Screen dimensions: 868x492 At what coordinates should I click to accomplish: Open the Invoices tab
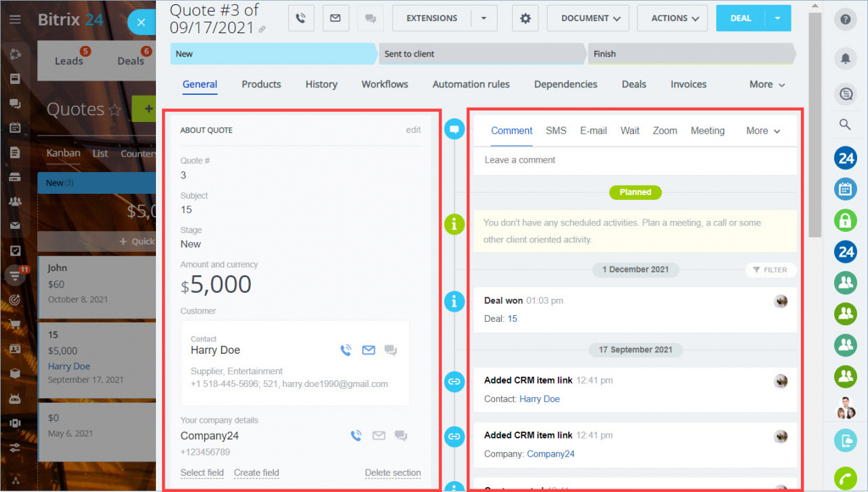688,84
